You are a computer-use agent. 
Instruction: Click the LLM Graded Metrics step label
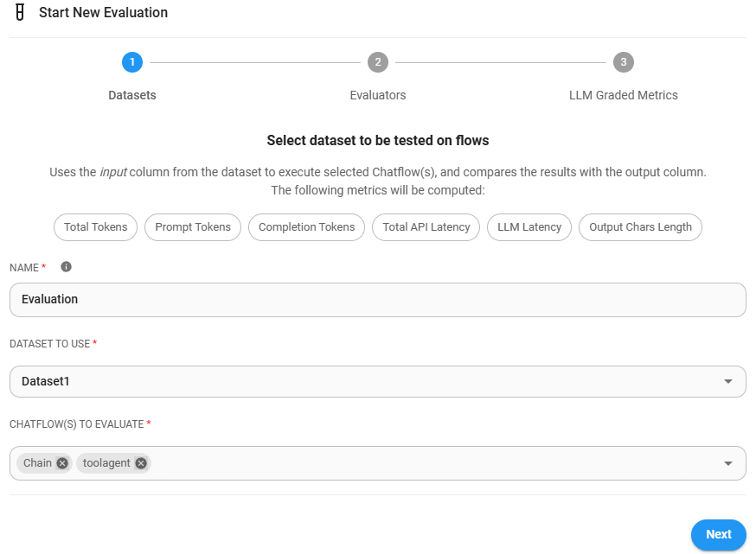click(623, 95)
